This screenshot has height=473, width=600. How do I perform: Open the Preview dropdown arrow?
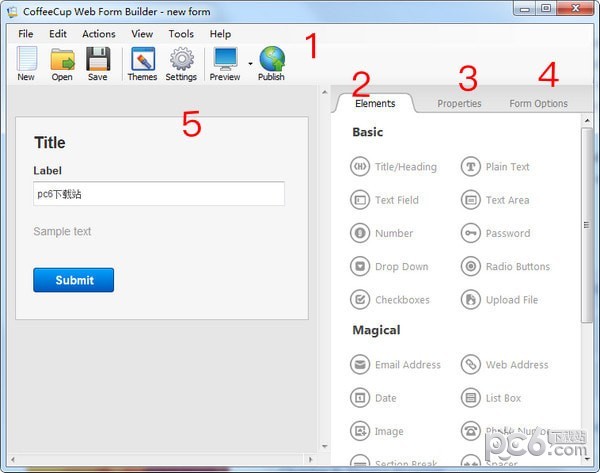click(251, 64)
